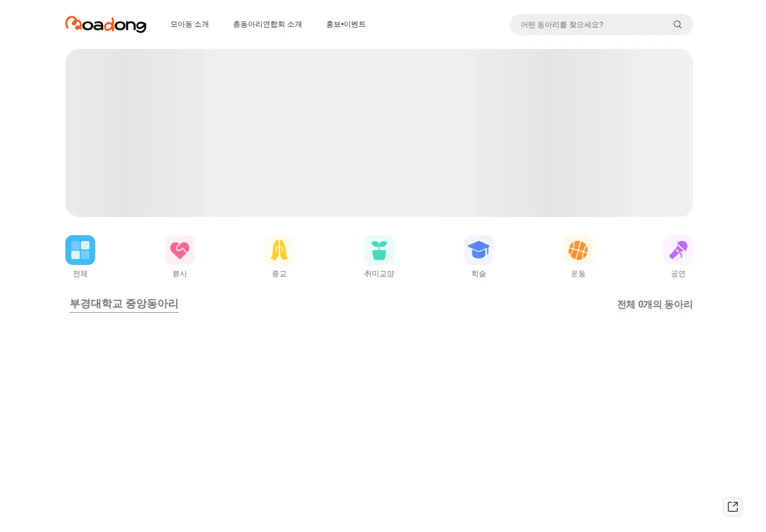Select the 종교 praying hands icon
Image resolution: width=766 pixels, height=532 pixels.
point(279,250)
